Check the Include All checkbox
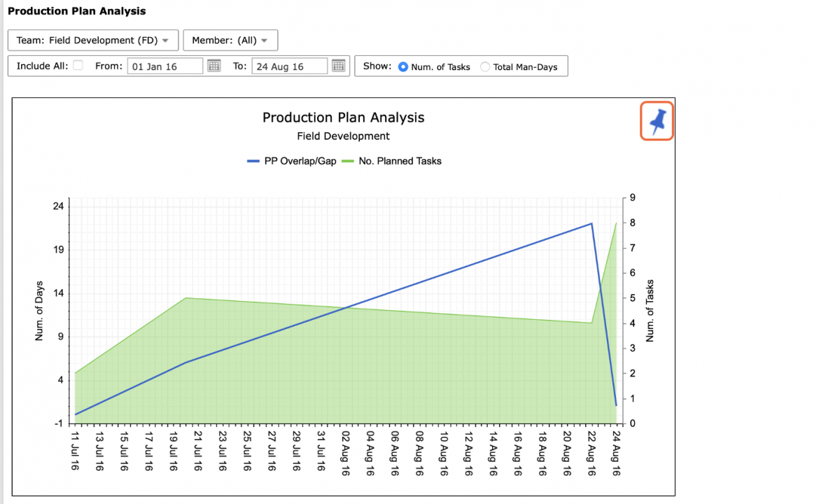 (x=78, y=65)
